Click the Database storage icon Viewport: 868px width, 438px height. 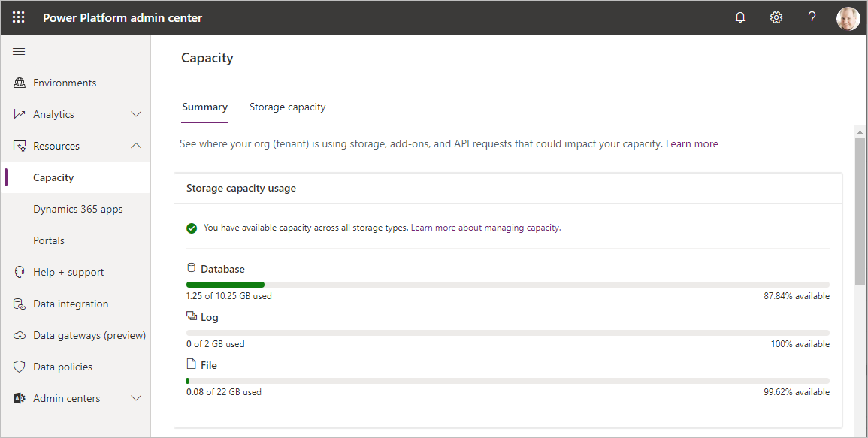(191, 267)
